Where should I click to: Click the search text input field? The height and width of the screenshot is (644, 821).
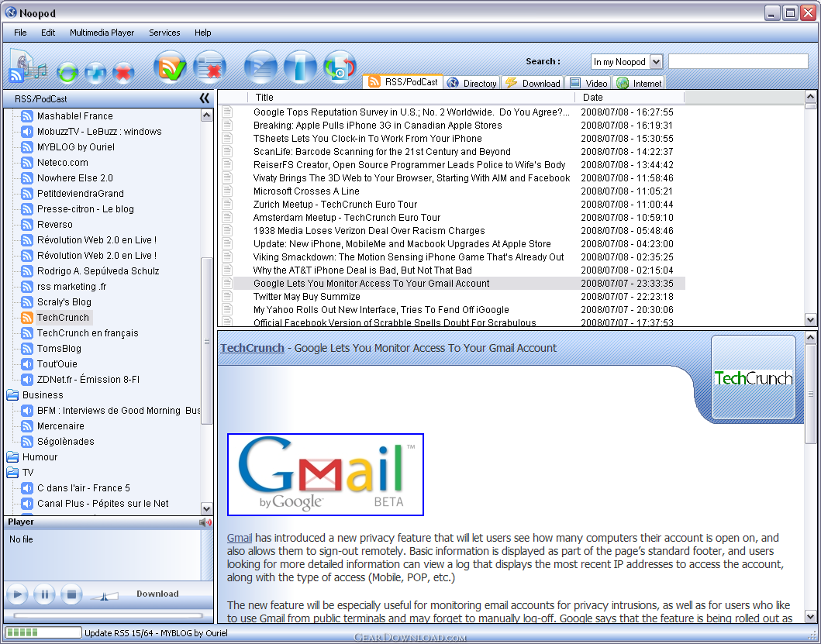738,62
